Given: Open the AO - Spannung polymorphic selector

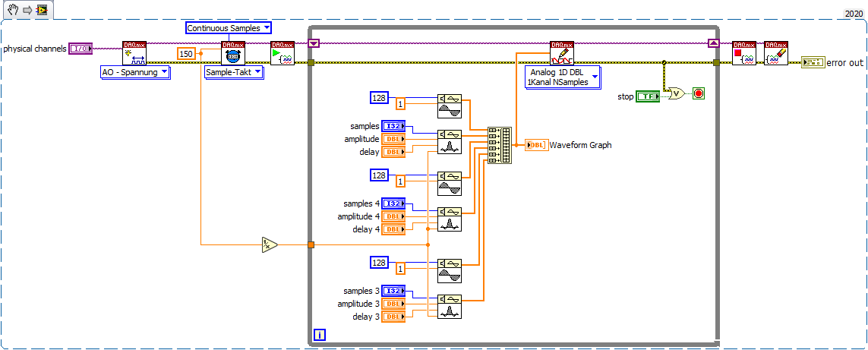Looking at the screenshot, I should point(135,73).
